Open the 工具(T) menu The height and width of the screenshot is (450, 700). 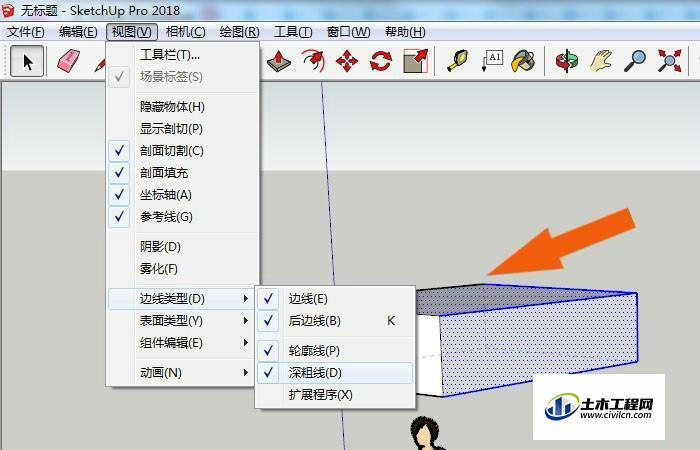pos(293,32)
